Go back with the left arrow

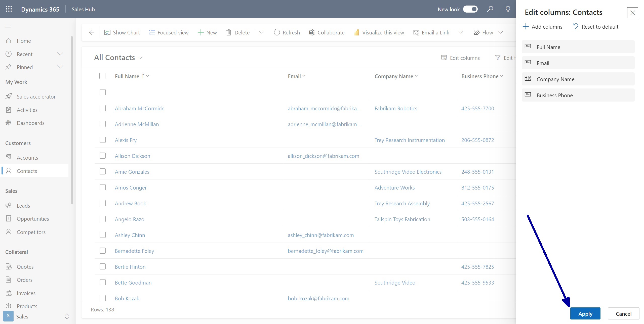[x=92, y=32]
